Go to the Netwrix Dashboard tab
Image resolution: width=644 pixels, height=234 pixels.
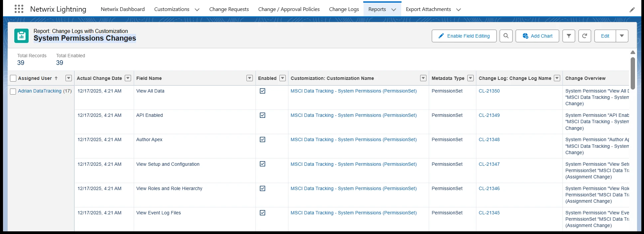click(x=123, y=9)
